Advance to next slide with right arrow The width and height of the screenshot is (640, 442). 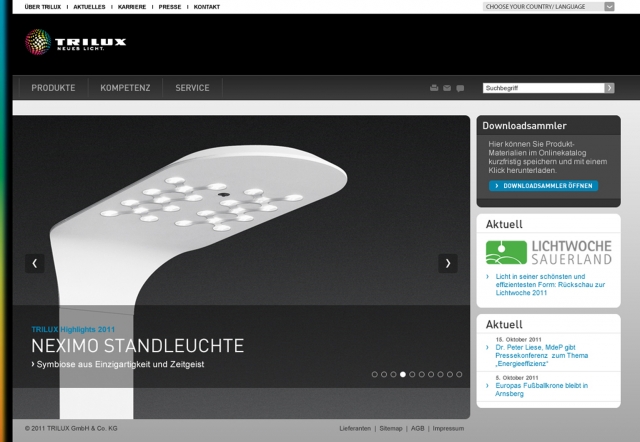448,263
